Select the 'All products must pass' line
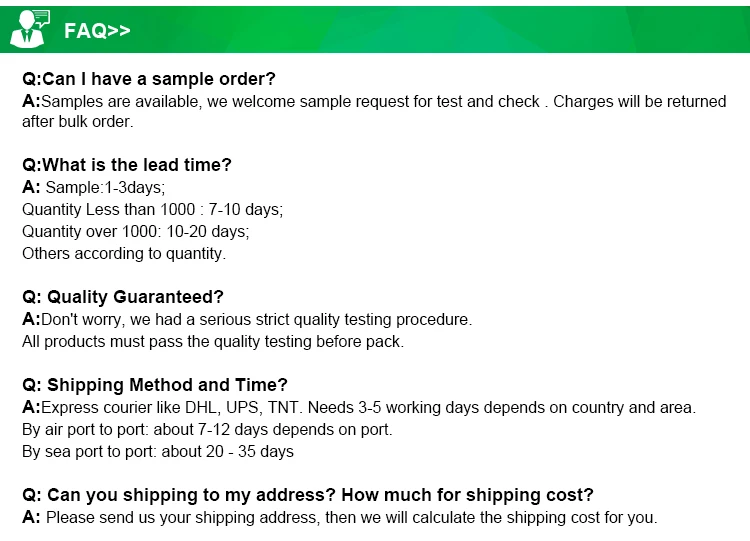 [213, 342]
